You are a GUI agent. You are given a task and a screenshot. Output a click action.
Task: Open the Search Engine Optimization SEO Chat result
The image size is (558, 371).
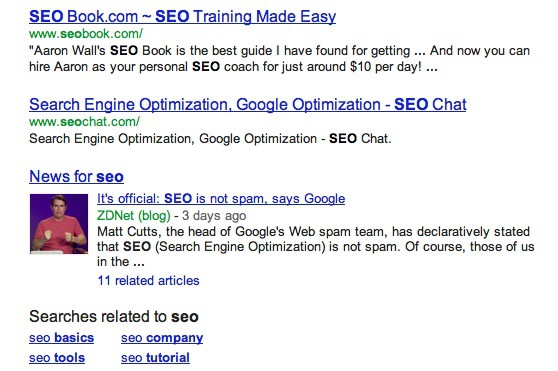(x=248, y=105)
